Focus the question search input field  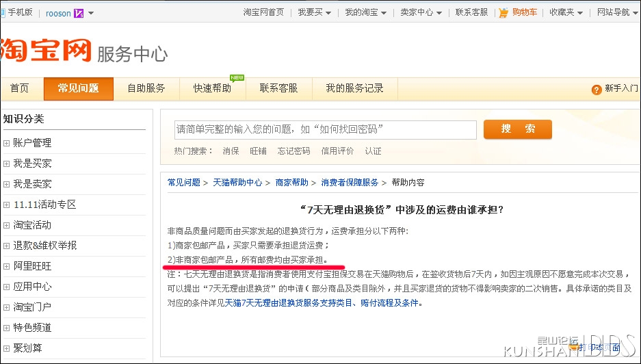click(326, 129)
